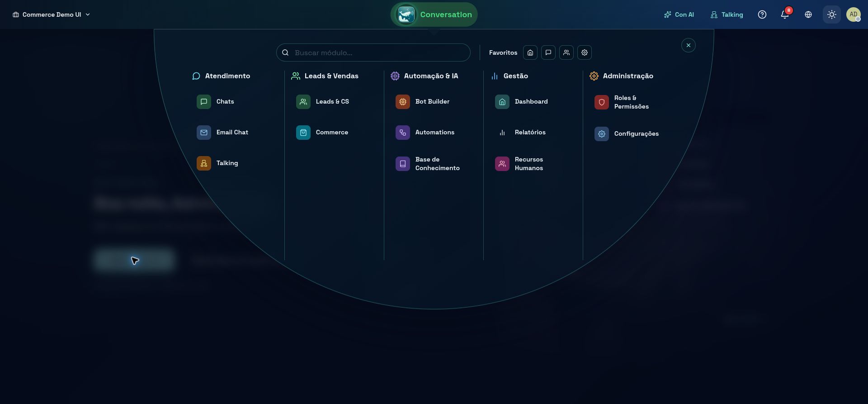This screenshot has width=868, height=404.
Task: Click the Automations label text
Action: click(435, 133)
